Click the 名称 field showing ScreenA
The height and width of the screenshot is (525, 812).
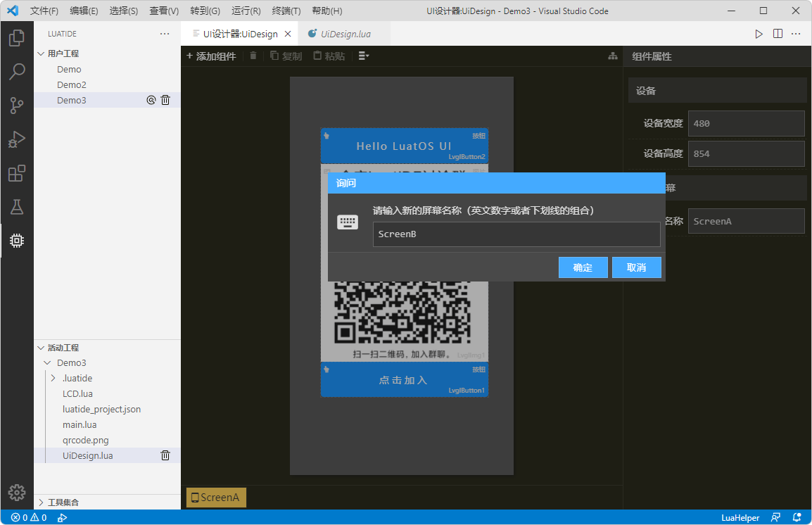(746, 221)
